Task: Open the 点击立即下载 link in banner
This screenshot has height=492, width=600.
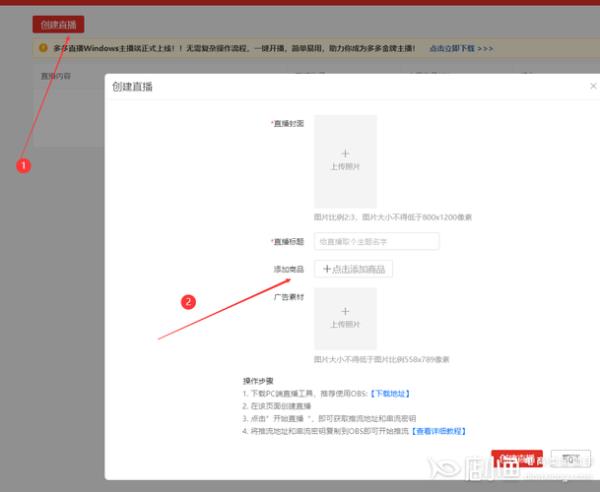Action: pyautogui.click(x=461, y=49)
